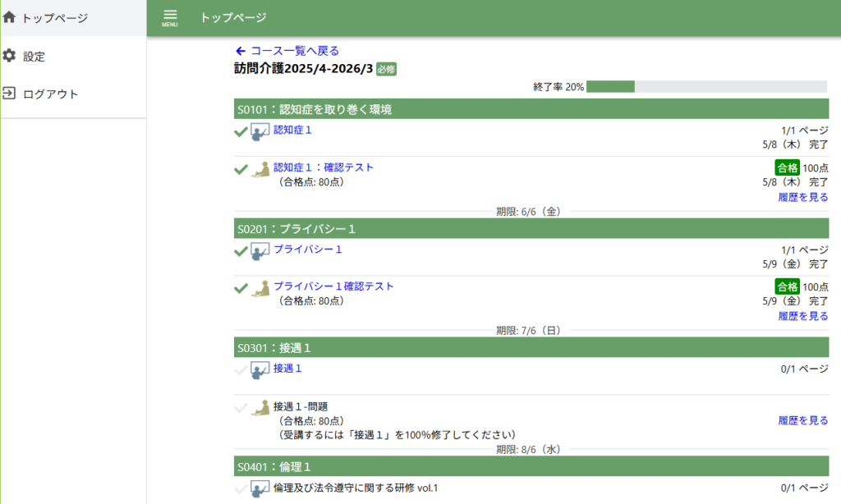Screen dimensions: 841x504
Task: Click 倫理及び法令遵守に関する研修 vol.1 title
Action: pos(356,488)
